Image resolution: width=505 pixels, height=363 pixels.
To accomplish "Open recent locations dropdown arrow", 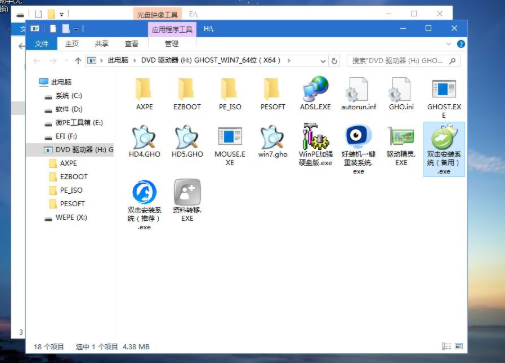I will [66, 61].
